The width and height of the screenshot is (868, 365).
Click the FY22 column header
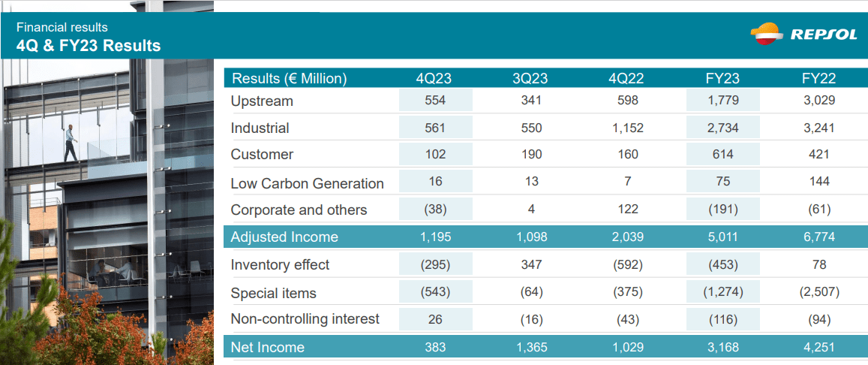818,78
